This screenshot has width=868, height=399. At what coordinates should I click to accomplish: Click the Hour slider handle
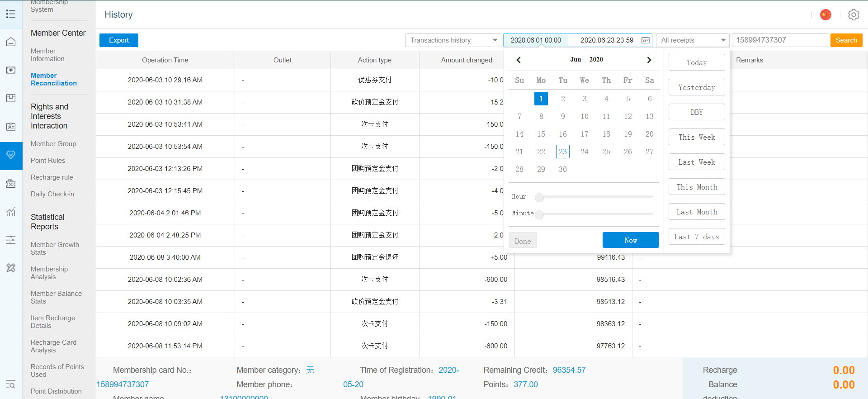(x=539, y=197)
